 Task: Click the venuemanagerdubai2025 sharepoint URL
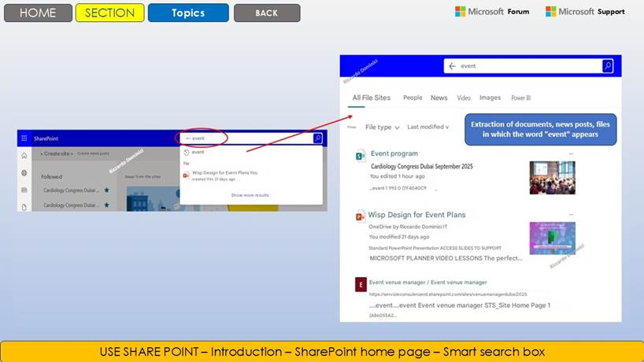[448, 294]
